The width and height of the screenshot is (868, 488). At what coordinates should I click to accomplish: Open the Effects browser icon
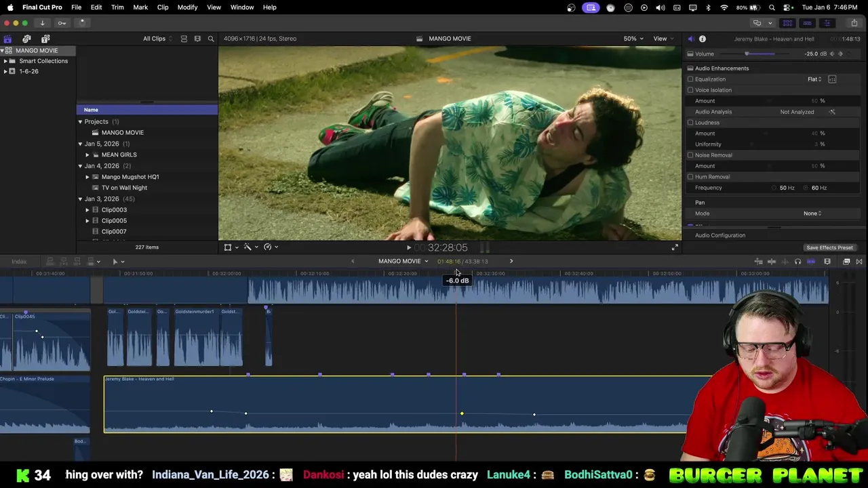(x=846, y=262)
